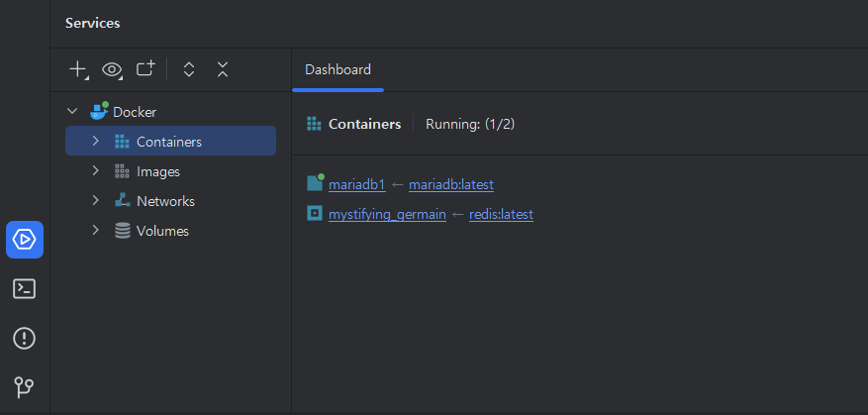The image size is (868, 415).
Task: Select the Docker tree item label
Action: [x=135, y=112]
